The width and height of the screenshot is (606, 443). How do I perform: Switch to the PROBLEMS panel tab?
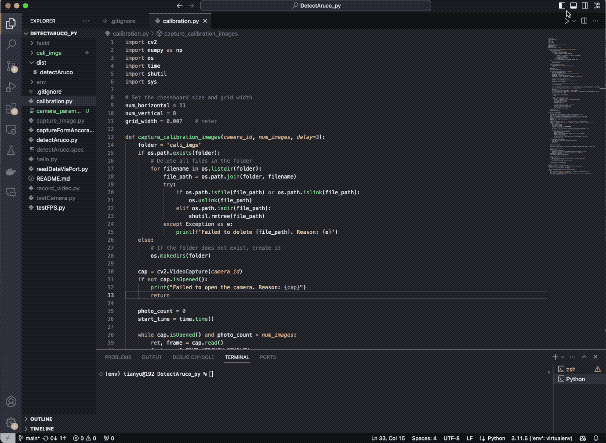pyautogui.click(x=118, y=357)
